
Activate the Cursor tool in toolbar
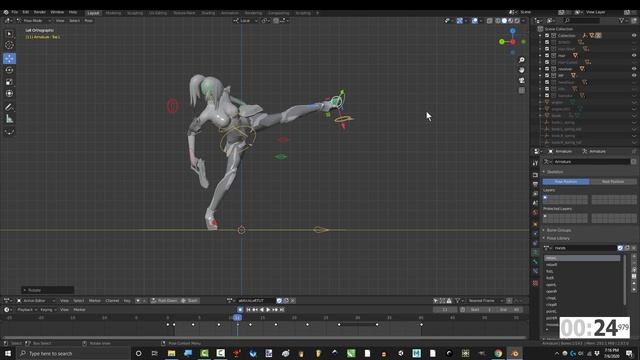click(9, 45)
